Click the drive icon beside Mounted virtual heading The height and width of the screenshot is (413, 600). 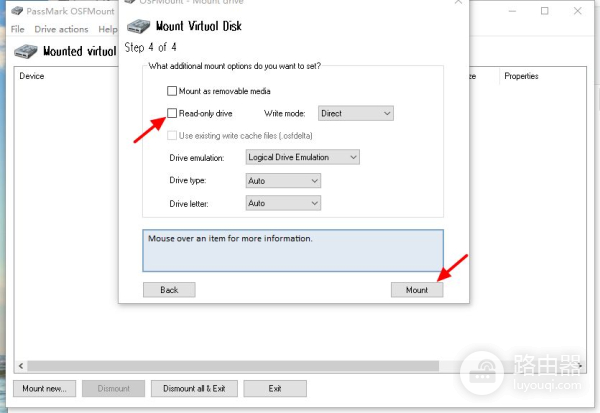26,51
